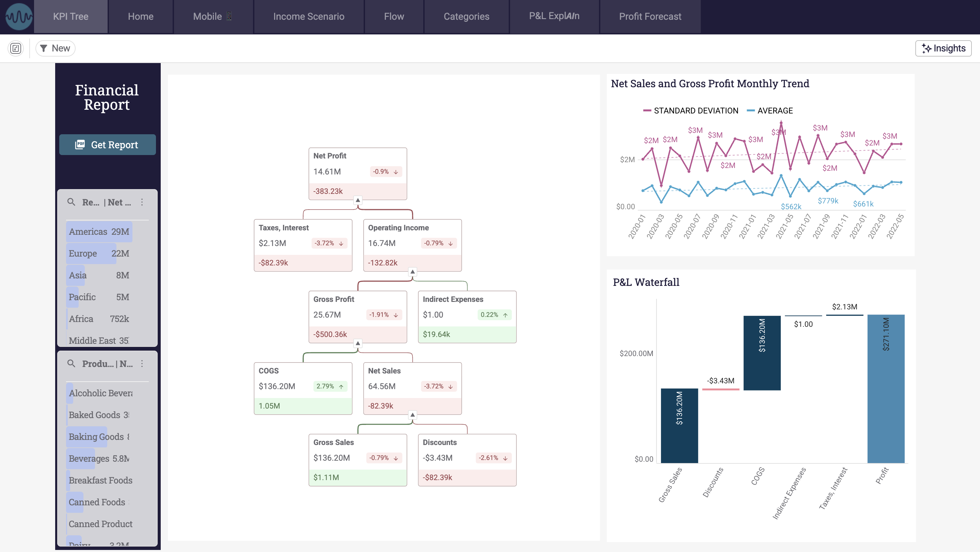Click Indirect Expenses 0.22% up badge

coord(494,315)
